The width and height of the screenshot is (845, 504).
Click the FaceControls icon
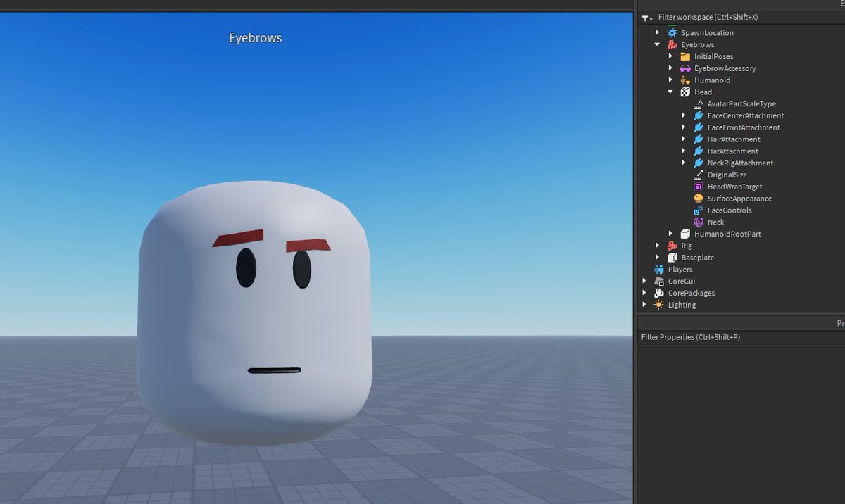click(x=699, y=210)
